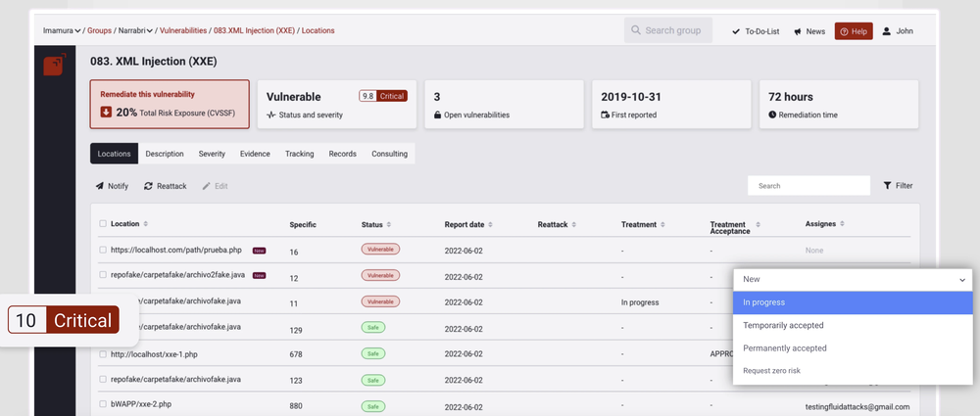Sort by Treatment Acceptance column arrows
The height and width of the screenshot is (416, 980).
pos(759,224)
